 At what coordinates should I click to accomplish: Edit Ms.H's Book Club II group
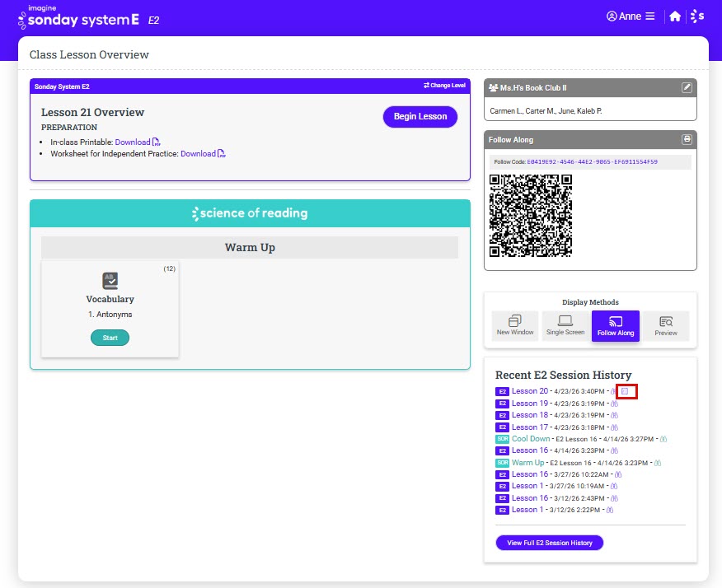(687, 87)
